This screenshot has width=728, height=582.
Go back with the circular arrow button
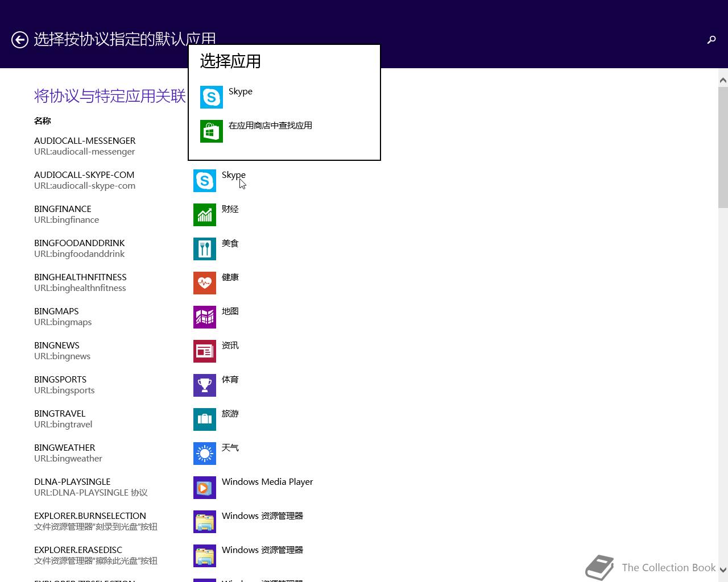pos(20,40)
